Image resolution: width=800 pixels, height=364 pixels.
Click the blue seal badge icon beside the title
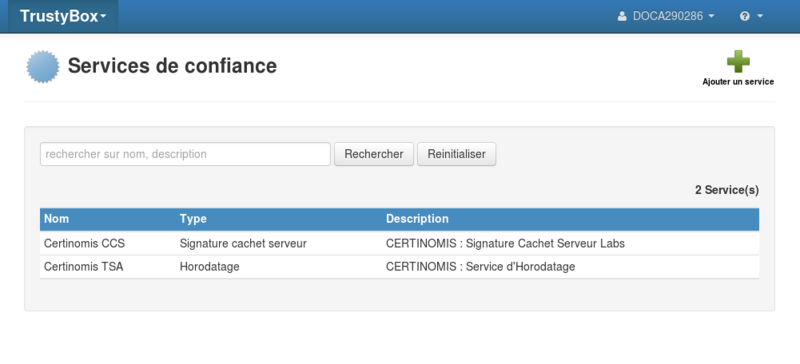click(43, 66)
